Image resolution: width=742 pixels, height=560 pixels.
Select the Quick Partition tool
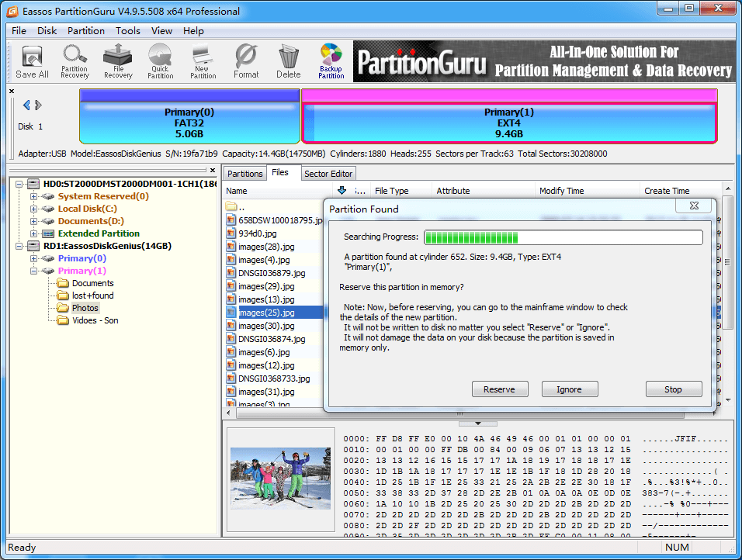pyautogui.click(x=161, y=61)
